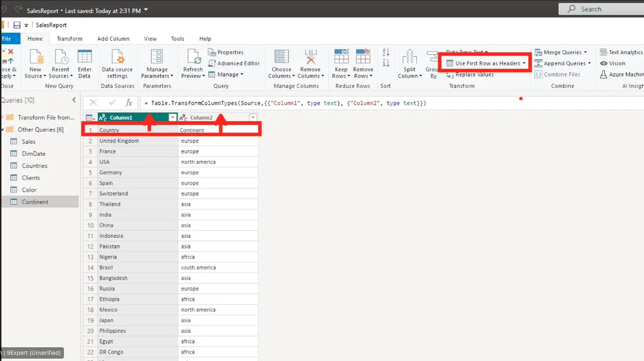Image resolution: width=644 pixels, height=361 pixels.
Task: Sort ascending A to Z
Action: pos(385,52)
